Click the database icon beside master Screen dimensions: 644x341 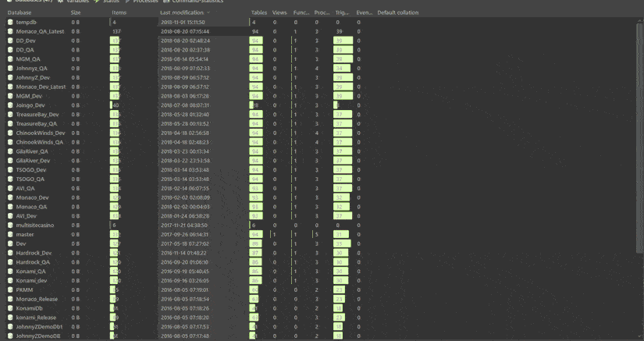[x=10, y=234]
